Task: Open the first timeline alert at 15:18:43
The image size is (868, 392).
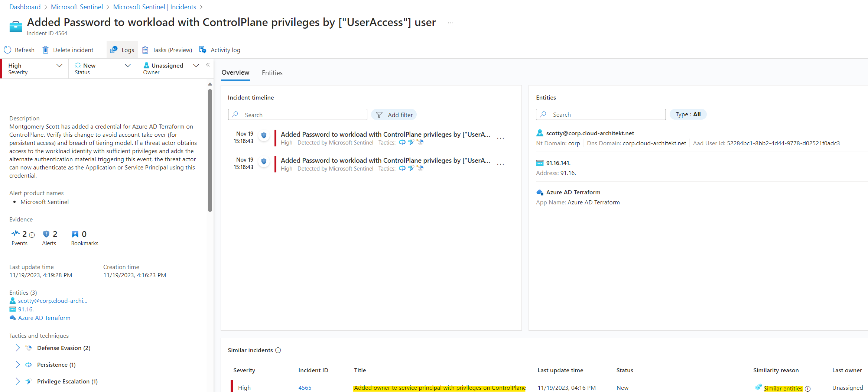Action: click(385, 135)
